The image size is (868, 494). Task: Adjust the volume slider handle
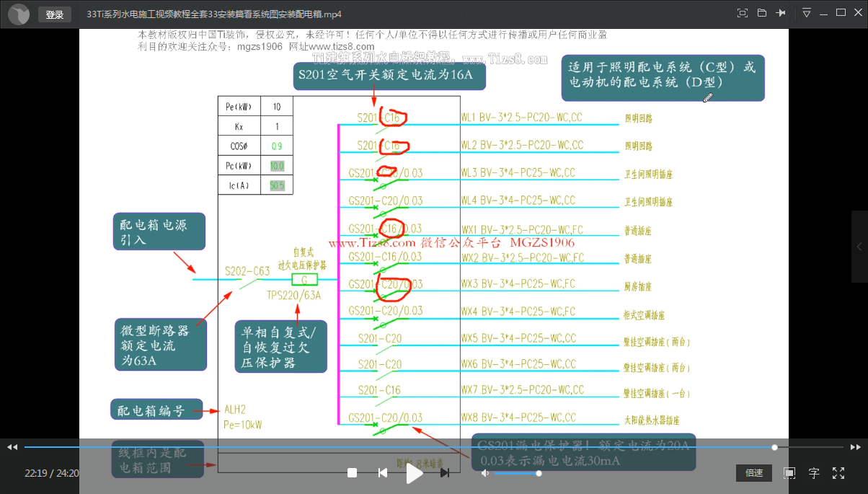pyautogui.click(x=539, y=473)
